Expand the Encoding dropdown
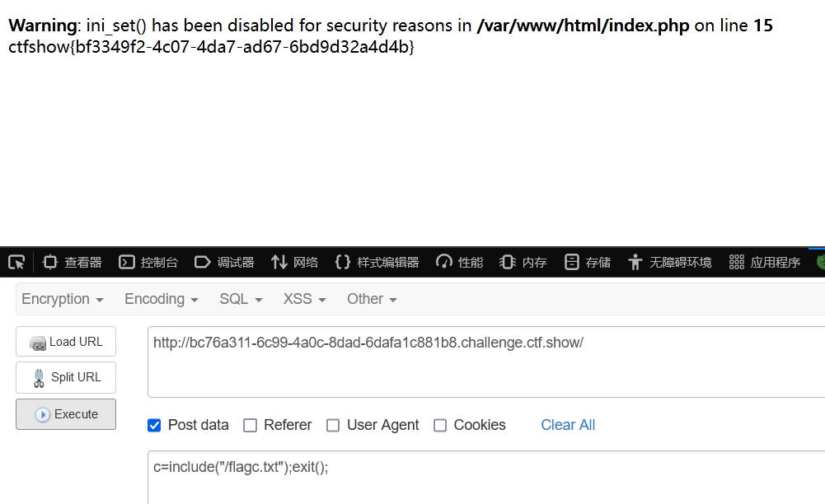Image resolution: width=825 pixels, height=504 pixels. pyautogui.click(x=162, y=299)
